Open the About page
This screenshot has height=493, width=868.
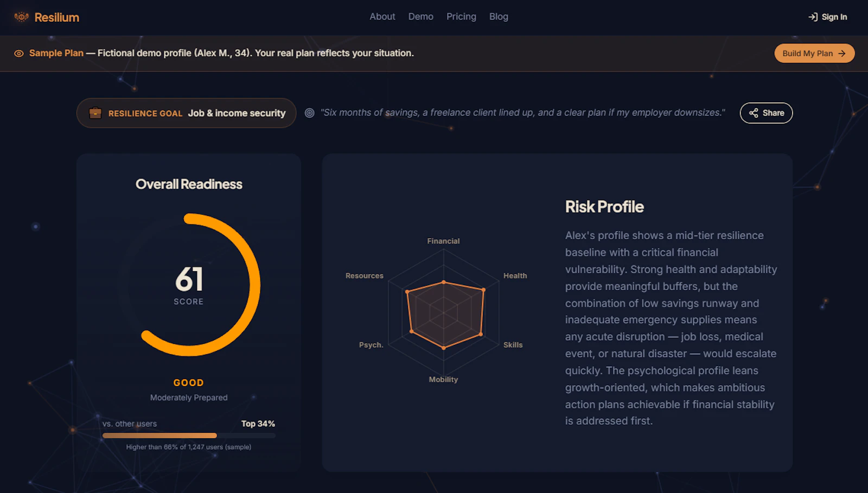click(x=382, y=17)
